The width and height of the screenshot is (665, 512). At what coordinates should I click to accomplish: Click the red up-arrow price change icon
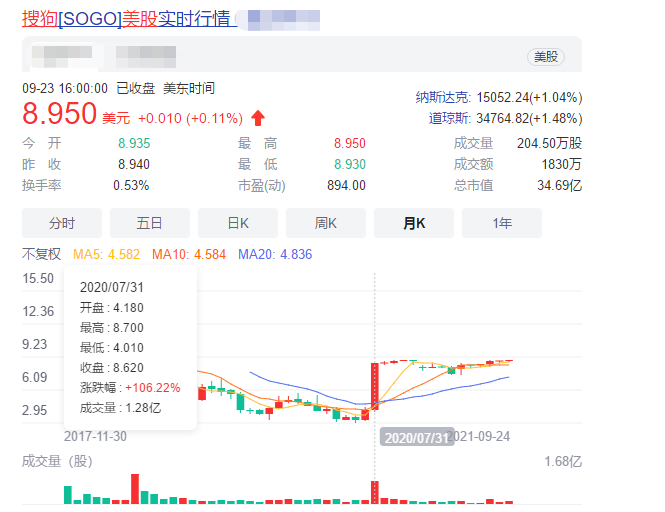(x=258, y=117)
